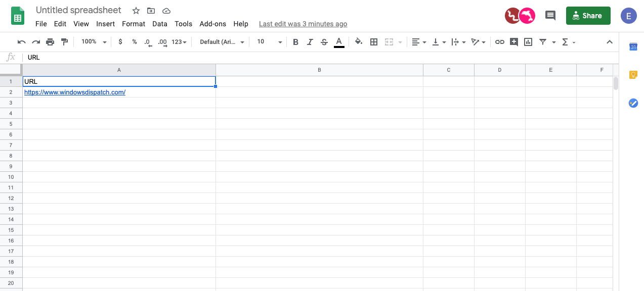644x291 pixels.
Task: Open the insert chart tool
Action: 528,42
